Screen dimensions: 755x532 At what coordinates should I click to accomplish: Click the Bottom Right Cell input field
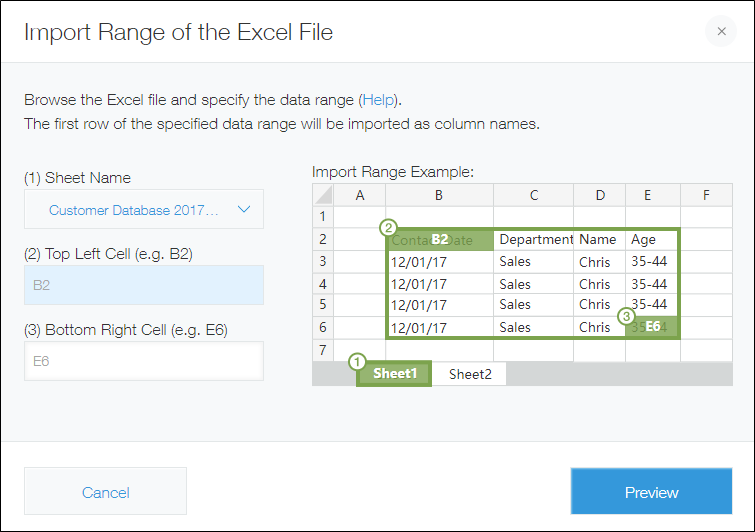(x=144, y=361)
